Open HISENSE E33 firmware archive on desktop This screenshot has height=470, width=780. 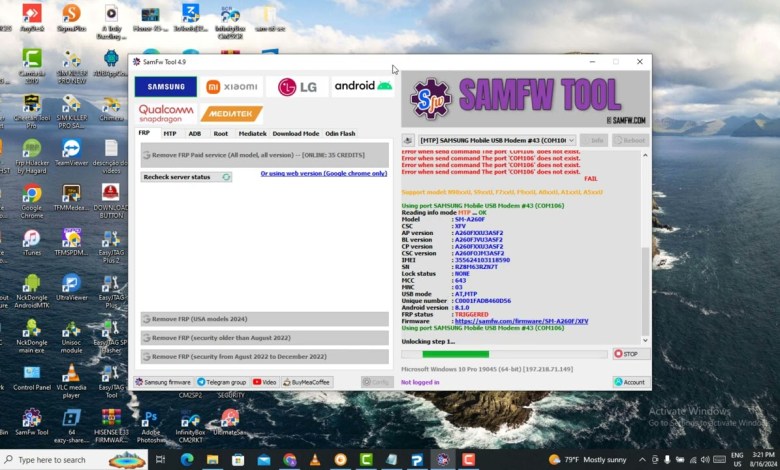click(111, 426)
